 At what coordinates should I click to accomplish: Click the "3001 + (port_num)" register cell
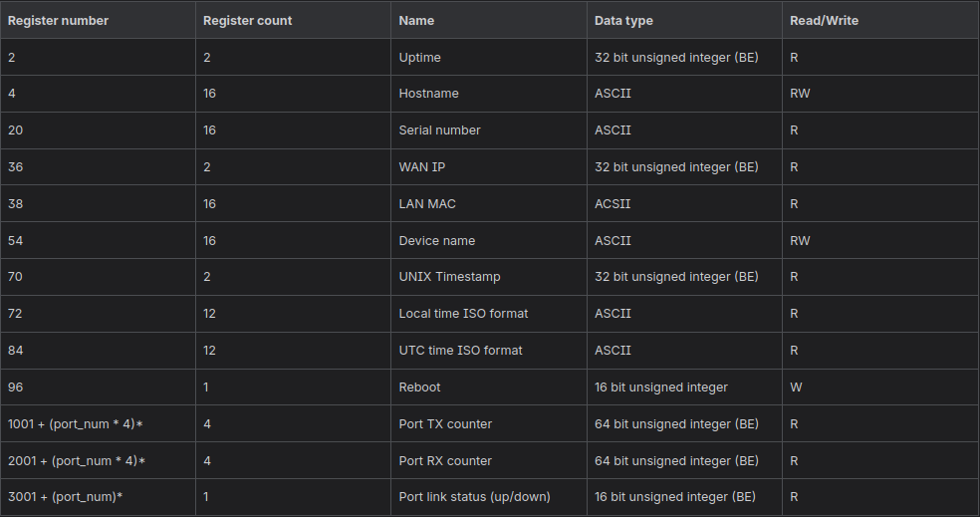(x=65, y=496)
